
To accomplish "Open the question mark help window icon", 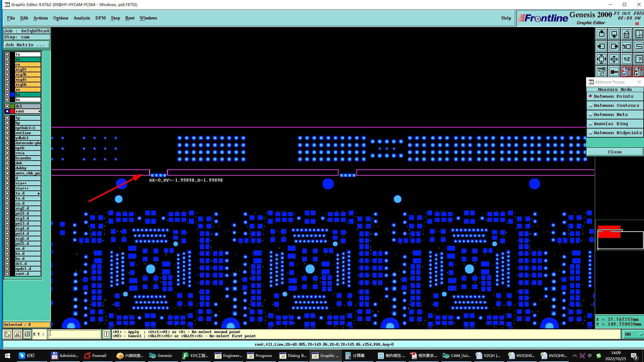I will tap(639, 59).
